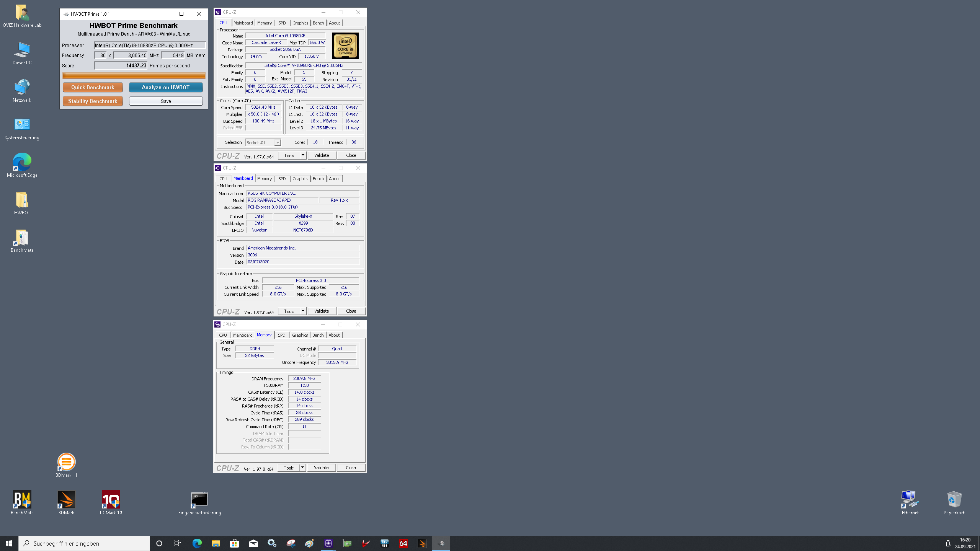Open 3DMark from taskbar
The image size is (980, 551).
[x=422, y=543]
